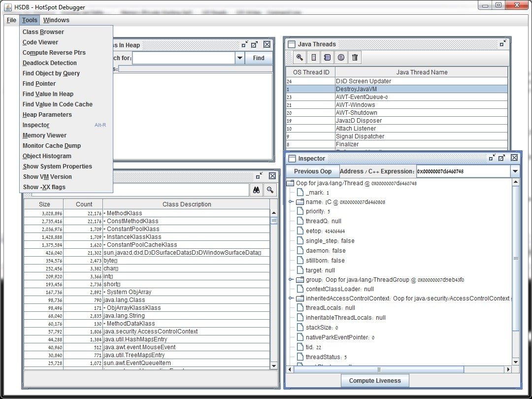532x399 pixels.
Task: Click Show Thread Information scroll icon
Action: point(327,57)
